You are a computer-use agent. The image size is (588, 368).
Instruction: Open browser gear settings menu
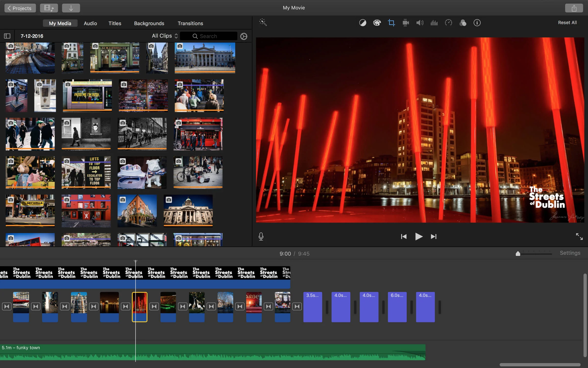pyautogui.click(x=244, y=36)
